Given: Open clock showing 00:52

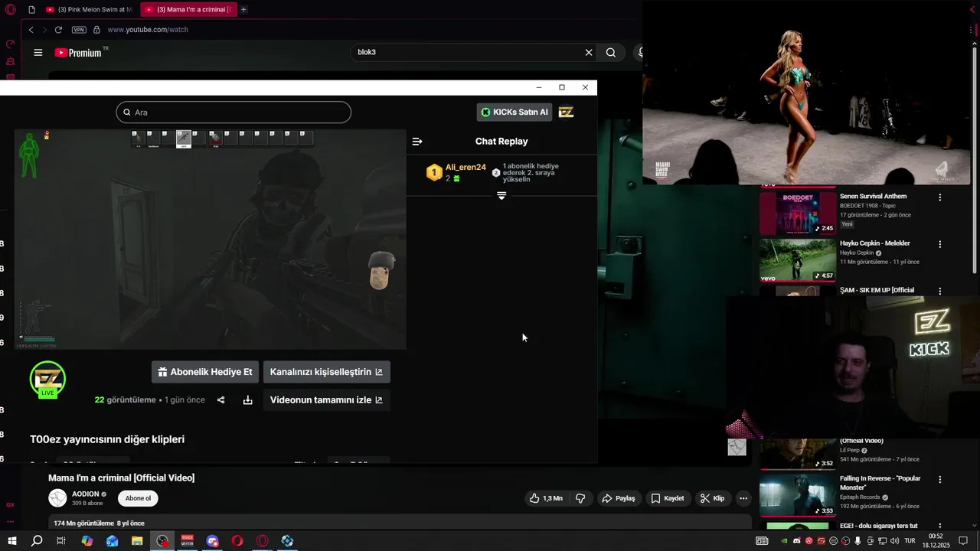Looking at the screenshot, I should 936,541.
